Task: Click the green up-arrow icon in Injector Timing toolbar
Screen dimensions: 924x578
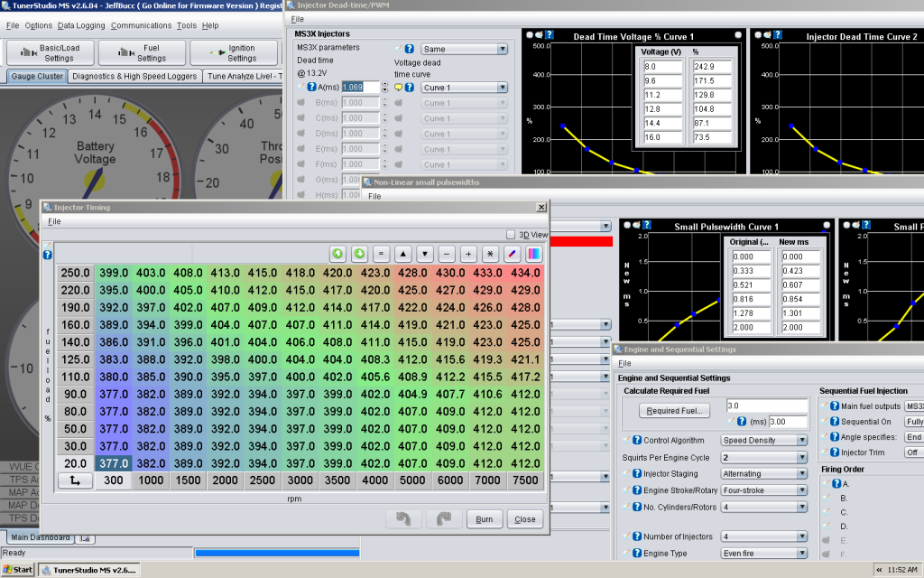Action: click(337, 254)
